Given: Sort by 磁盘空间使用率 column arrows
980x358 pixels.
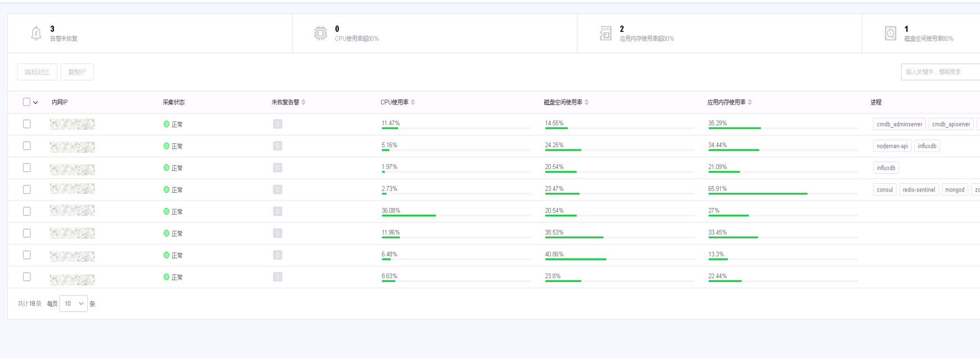Looking at the screenshot, I should click(x=586, y=102).
